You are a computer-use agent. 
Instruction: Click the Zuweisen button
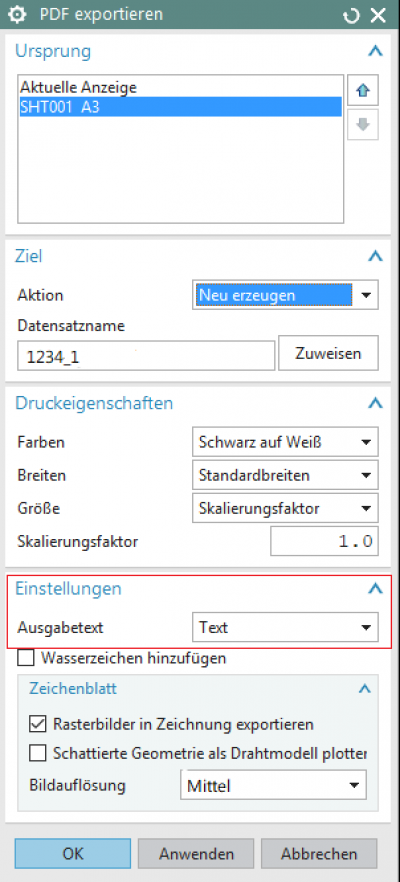[329, 353]
